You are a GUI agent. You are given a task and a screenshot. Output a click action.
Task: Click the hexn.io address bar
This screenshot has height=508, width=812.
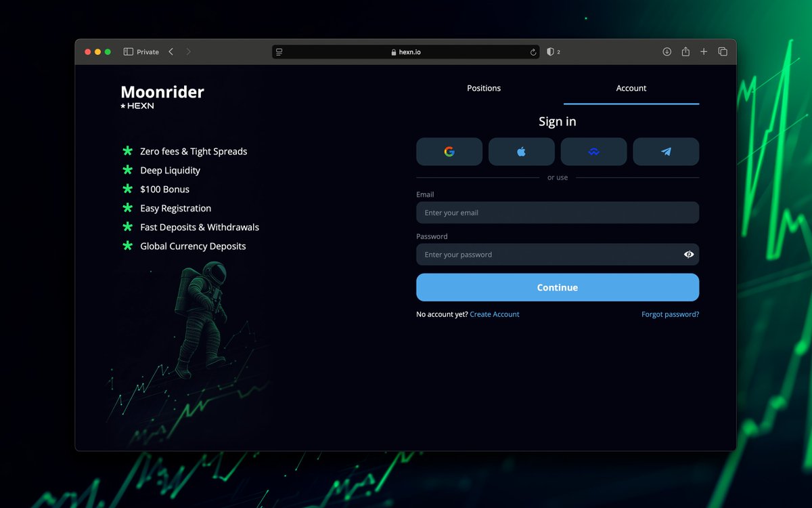coord(406,52)
